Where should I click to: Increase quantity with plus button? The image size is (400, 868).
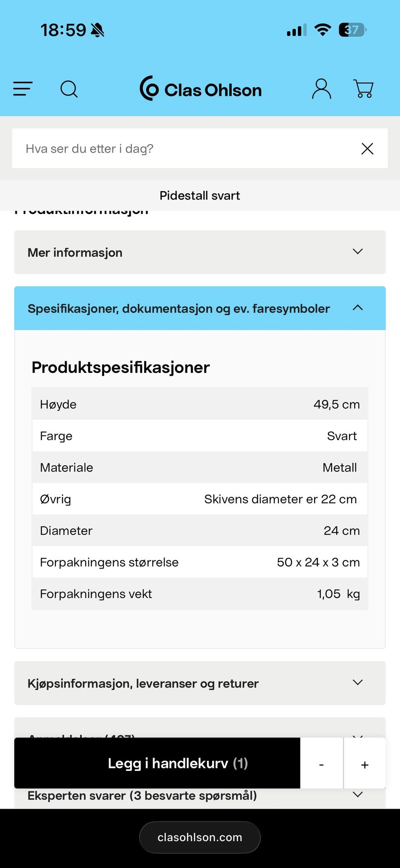365,764
